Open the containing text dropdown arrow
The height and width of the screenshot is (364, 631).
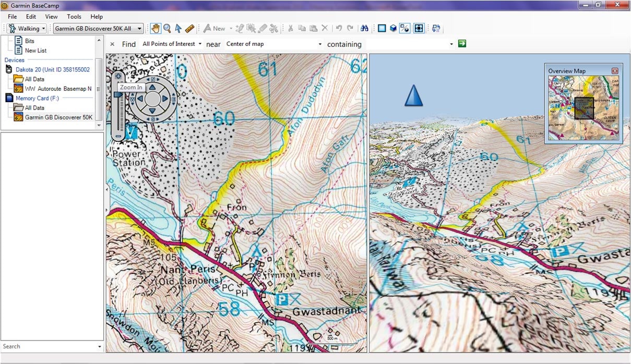[x=451, y=44]
